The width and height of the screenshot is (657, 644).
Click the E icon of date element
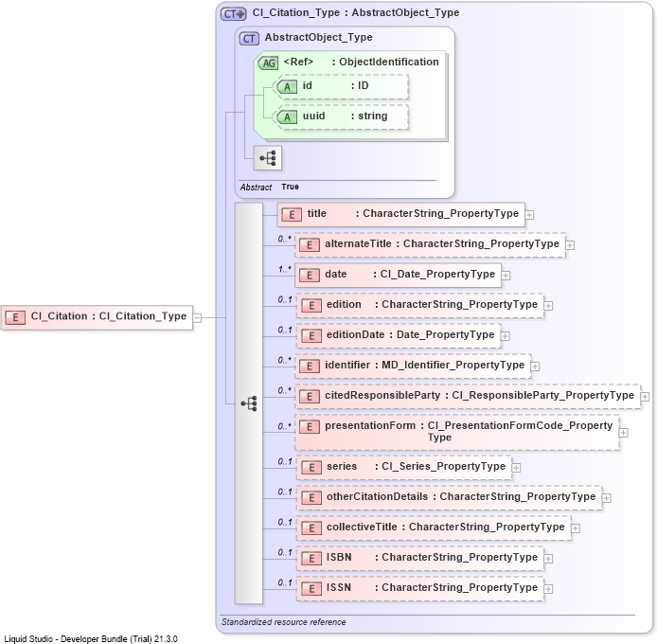(x=310, y=275)
